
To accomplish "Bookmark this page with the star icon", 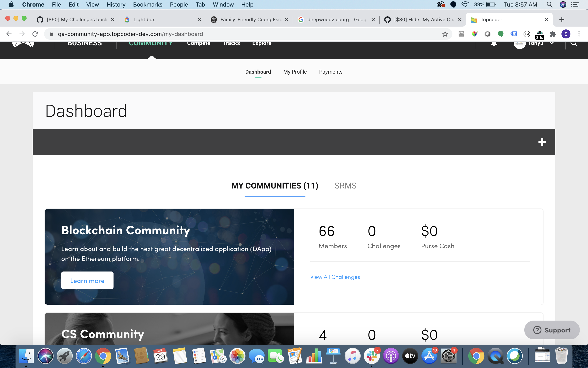I will click(445, 34).
